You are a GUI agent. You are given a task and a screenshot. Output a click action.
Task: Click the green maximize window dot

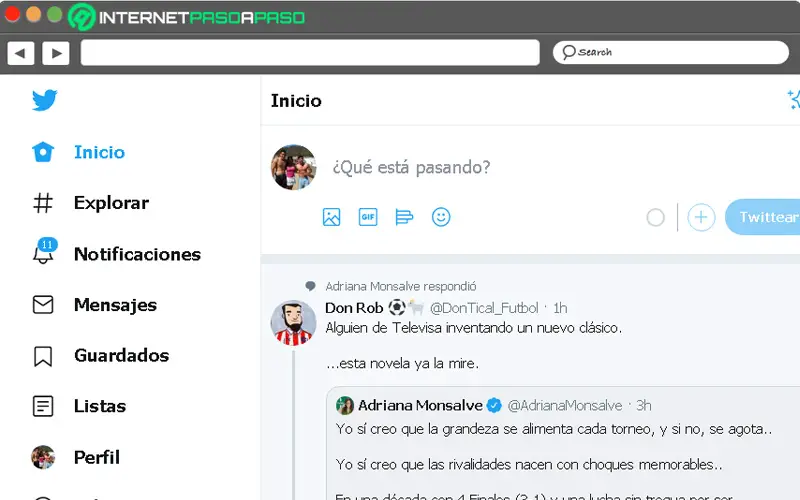coord(55,14)
